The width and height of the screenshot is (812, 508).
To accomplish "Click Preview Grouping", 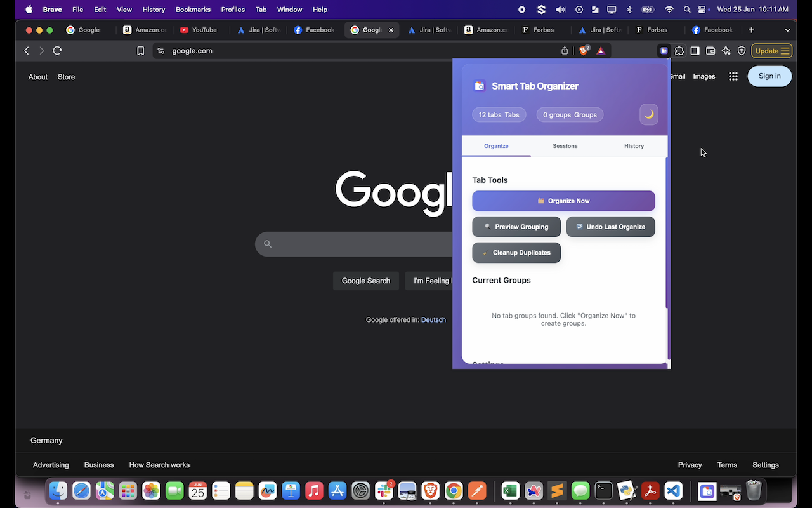I will coord(516,227).
